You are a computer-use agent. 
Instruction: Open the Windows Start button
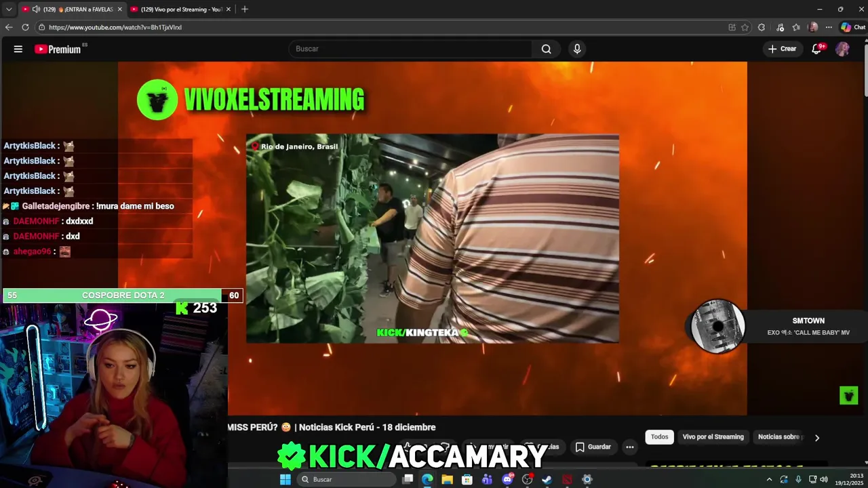coord(285,479)
